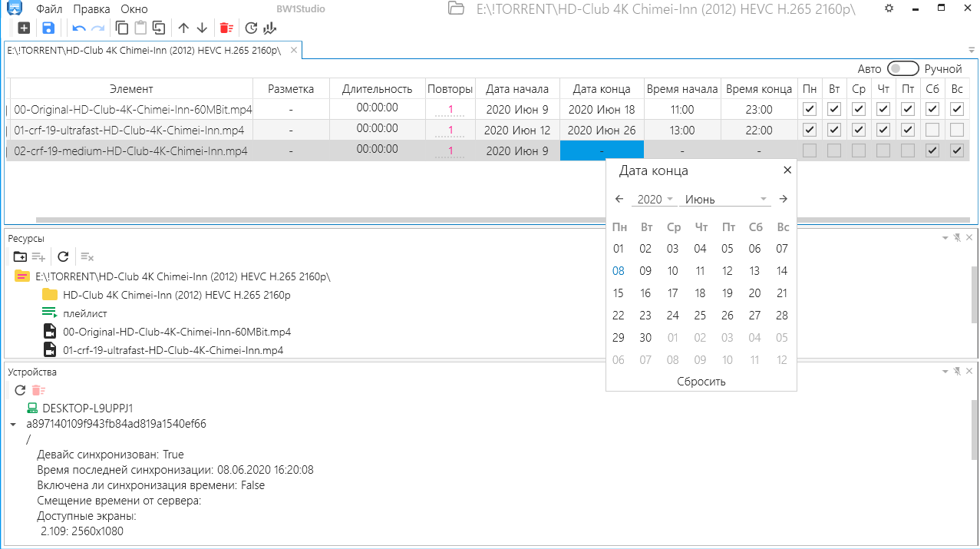Open the Файл menu
Screen dimensions: 980x549
[50, 9]
